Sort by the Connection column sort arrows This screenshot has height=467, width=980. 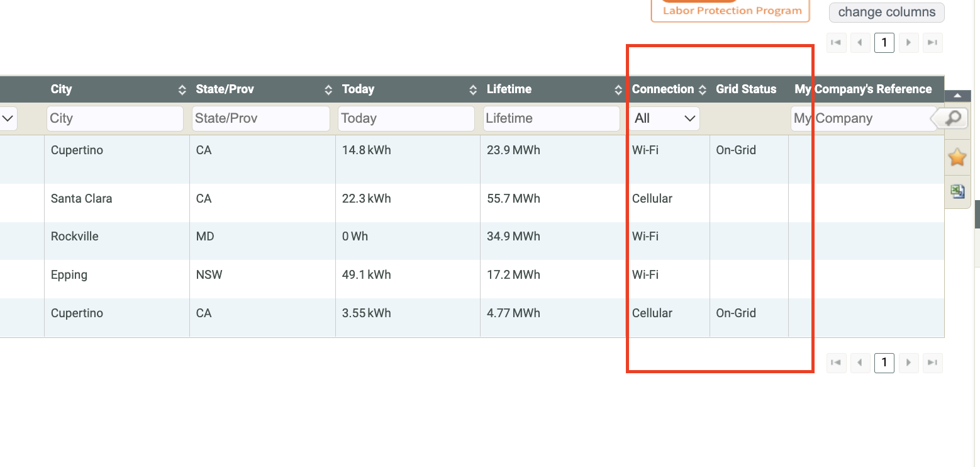coord(702,89)
